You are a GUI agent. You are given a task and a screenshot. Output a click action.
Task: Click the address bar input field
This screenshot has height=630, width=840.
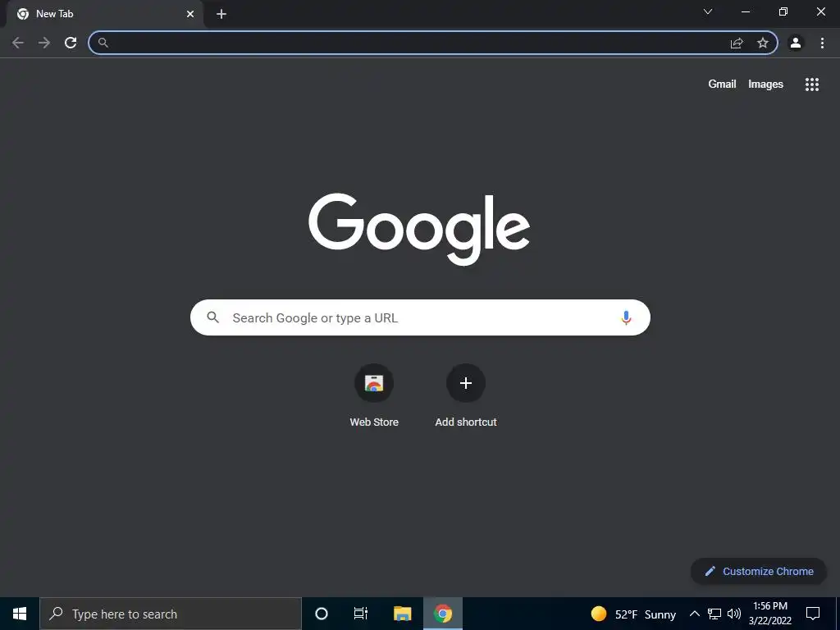click(x=433, y=43)
